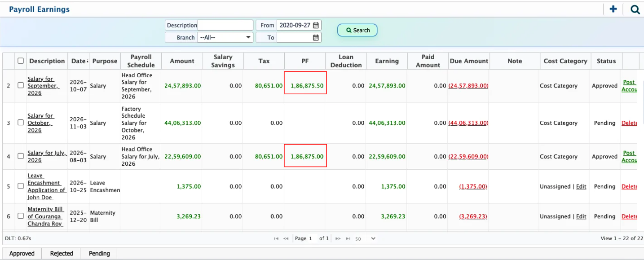Open Leave Encashment Application of John Doe
644x260 pixels.
point(47,186)
